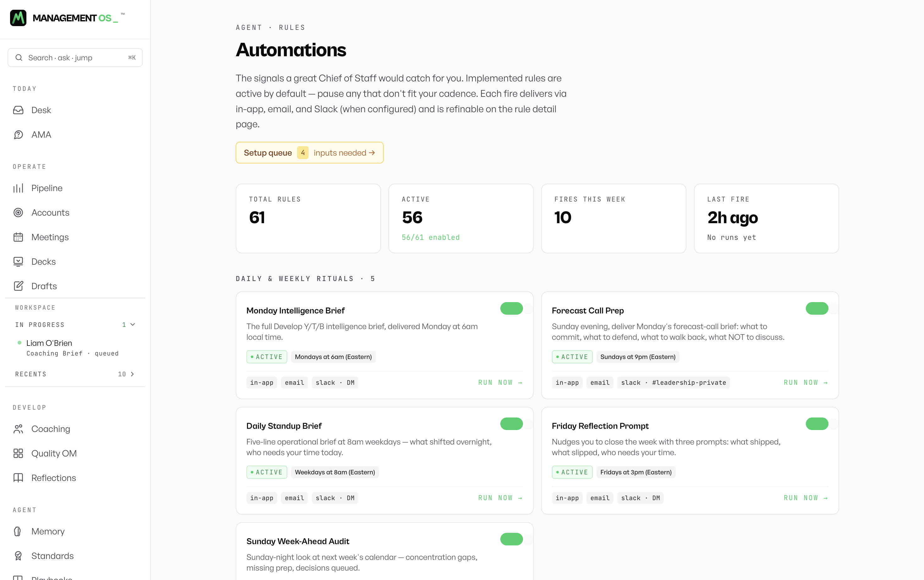Click the Fridays at 3pm schedule chip
This screenshot has width=924, height=580.
636,472
